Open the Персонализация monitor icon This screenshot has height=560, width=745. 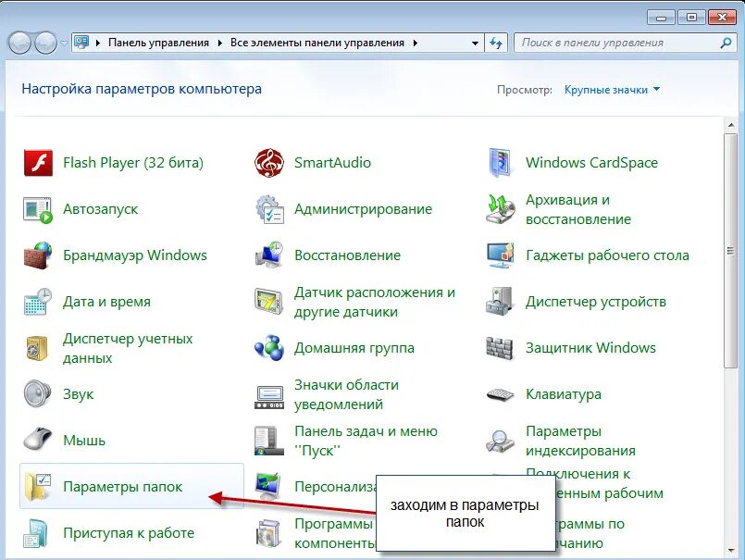coord(269,486)
